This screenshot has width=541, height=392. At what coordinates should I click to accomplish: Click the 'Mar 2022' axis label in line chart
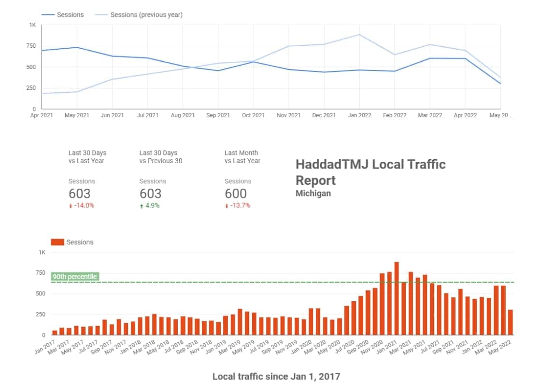430,115
